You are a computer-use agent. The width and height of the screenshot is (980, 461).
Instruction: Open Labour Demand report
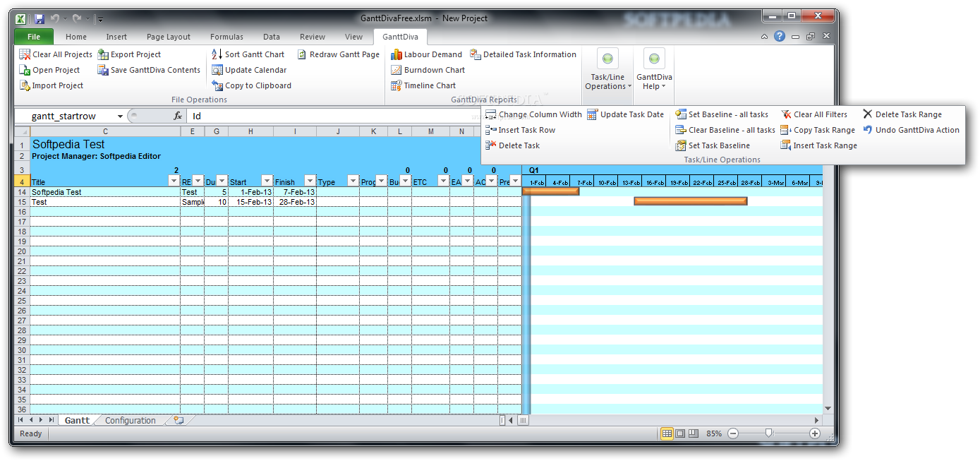427,54
